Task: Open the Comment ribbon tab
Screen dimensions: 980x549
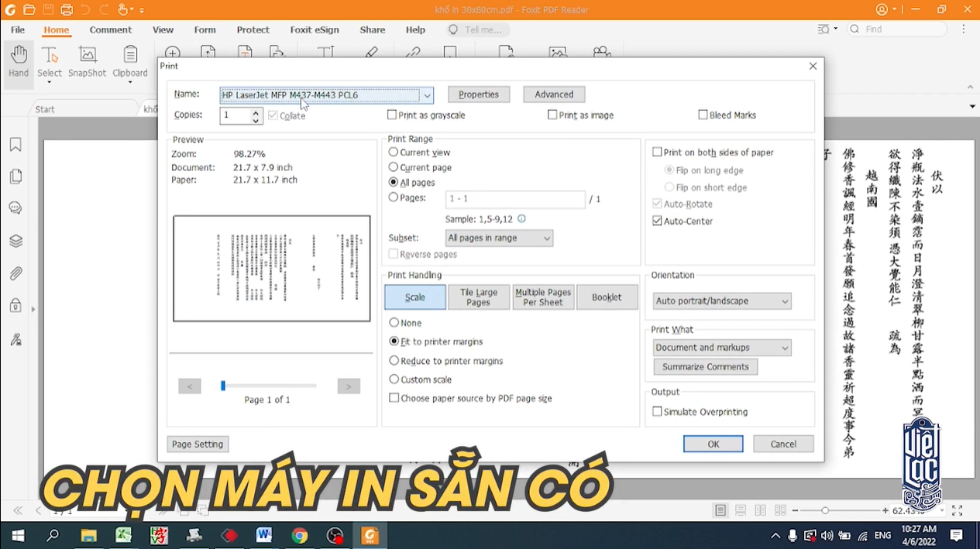Action: pos(110,30)
